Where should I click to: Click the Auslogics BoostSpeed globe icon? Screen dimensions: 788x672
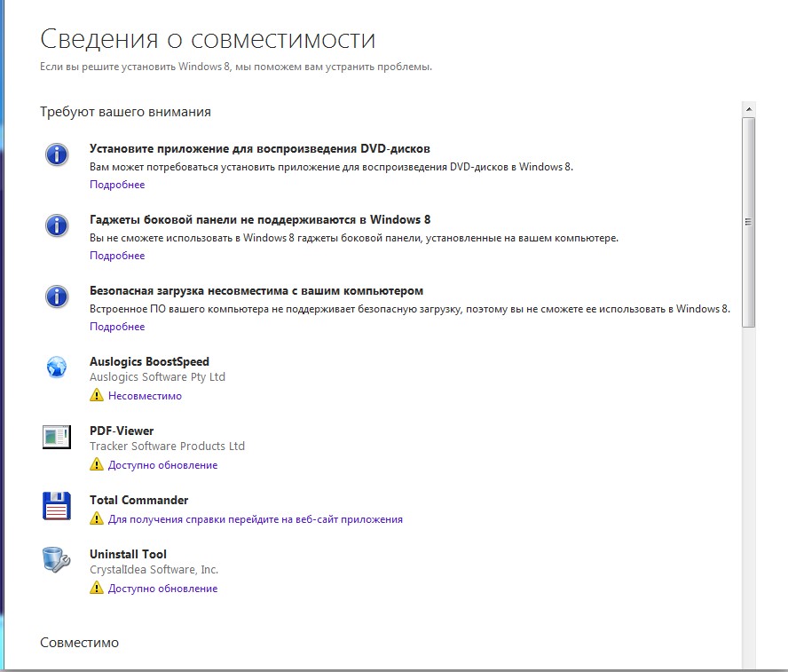(57, 367)
